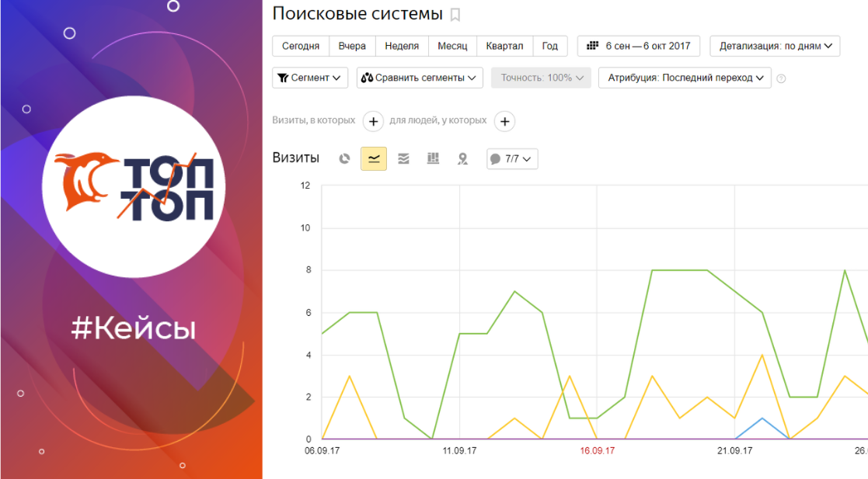
Task: Open the Сегмент dropdown
Action: click(x=310, y=78)
